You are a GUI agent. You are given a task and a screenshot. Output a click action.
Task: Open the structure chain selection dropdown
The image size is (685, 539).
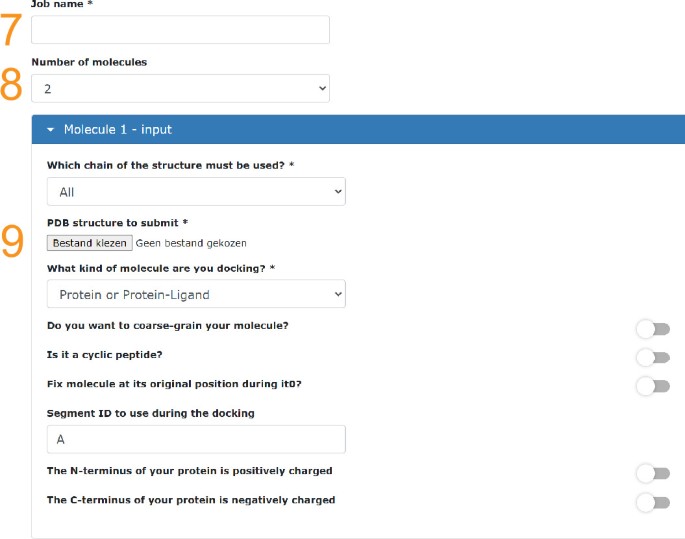click(196, 191)
